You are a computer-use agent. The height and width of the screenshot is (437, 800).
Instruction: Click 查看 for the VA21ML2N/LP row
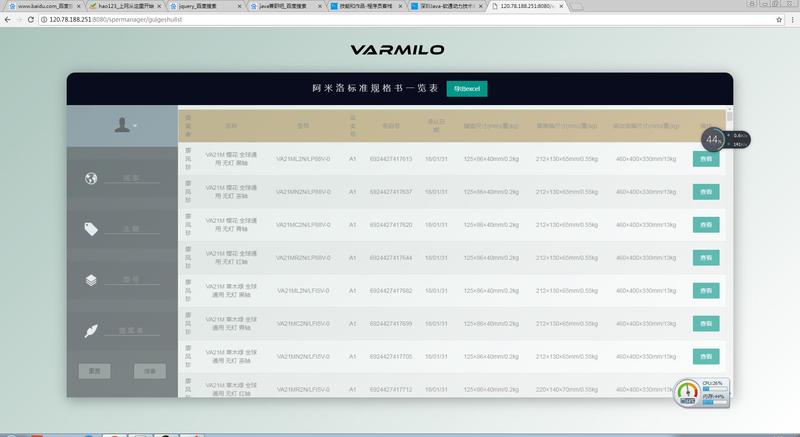click(x=706, y=159)
